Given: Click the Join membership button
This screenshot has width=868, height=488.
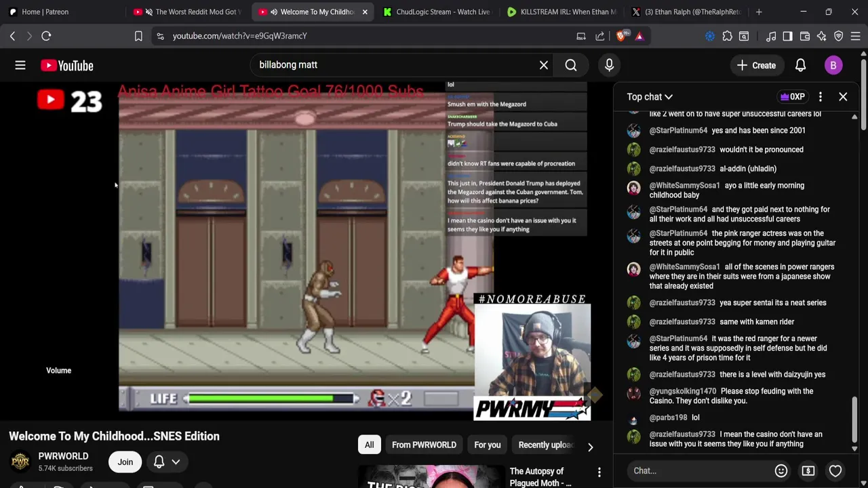Looking at the screenshot, I should (x=125, y=462).
